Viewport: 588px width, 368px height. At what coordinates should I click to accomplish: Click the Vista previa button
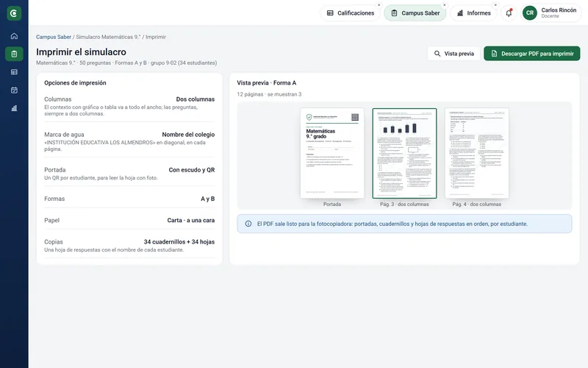[453, 54]
